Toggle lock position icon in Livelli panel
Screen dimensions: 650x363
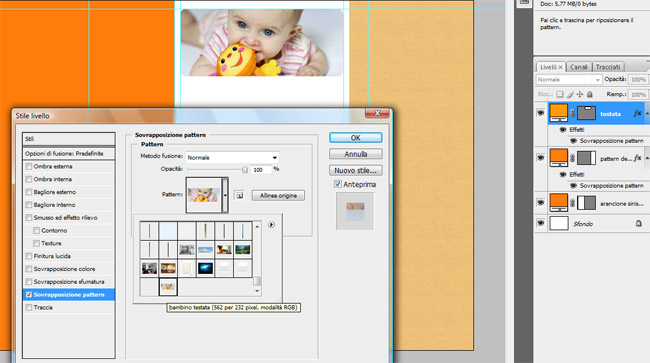580,94
